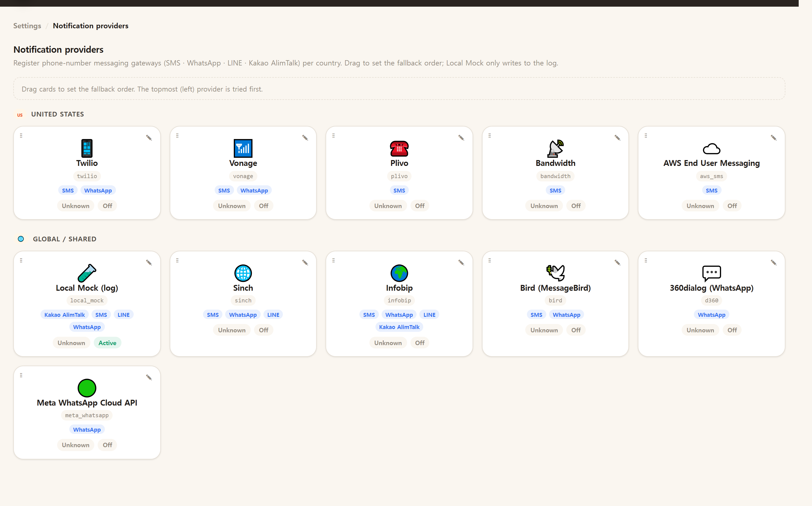
Task: Grab the Bandwidth card drag handle
Action: [489, 136]
